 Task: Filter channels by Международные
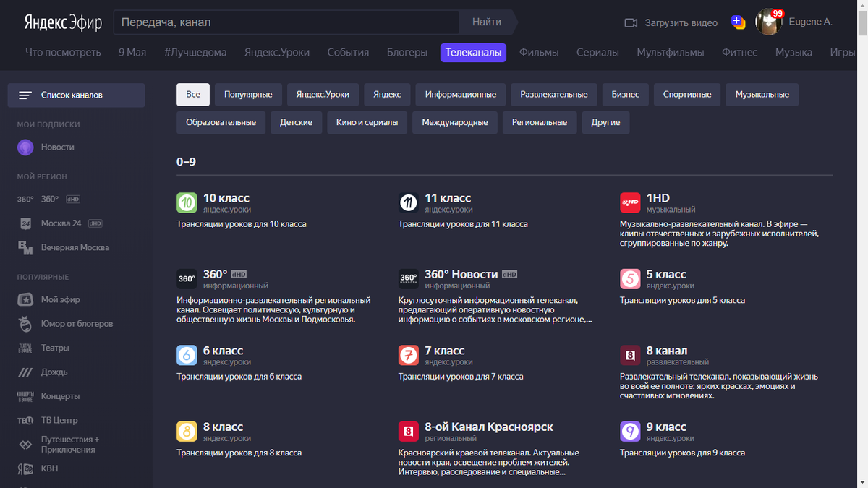coord(455,123)
